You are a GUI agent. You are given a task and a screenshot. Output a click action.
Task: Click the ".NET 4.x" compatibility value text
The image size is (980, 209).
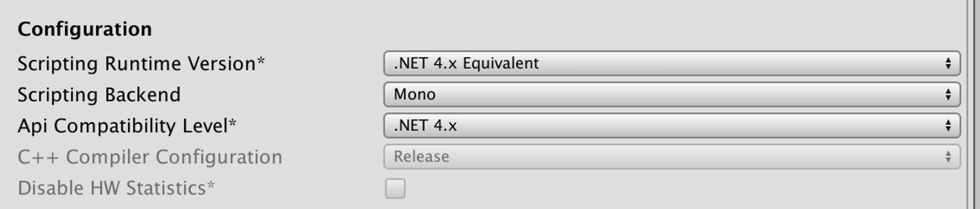[x=425, y=126]
